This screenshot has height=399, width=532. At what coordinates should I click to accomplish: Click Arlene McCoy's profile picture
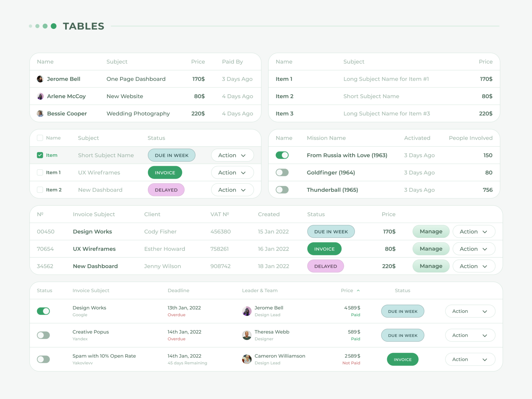41,96
